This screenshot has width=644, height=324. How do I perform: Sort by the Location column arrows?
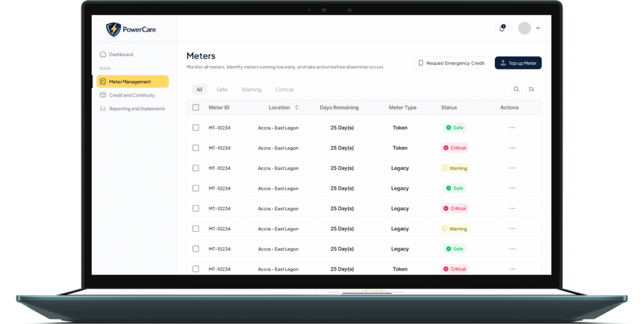pos(297,108)
